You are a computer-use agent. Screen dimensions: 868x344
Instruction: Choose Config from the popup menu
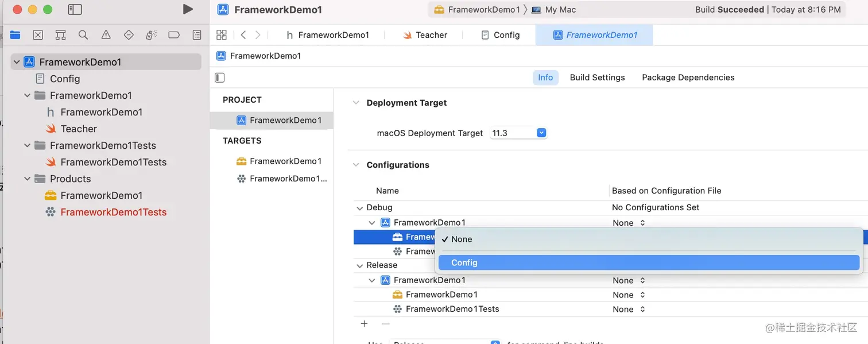[x=464, y=262]
